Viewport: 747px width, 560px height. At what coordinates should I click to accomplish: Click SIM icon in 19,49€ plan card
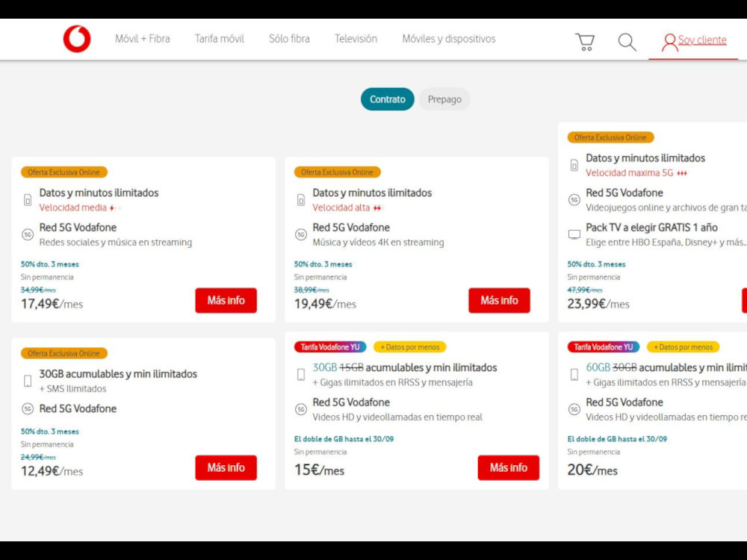click(300, 199)
